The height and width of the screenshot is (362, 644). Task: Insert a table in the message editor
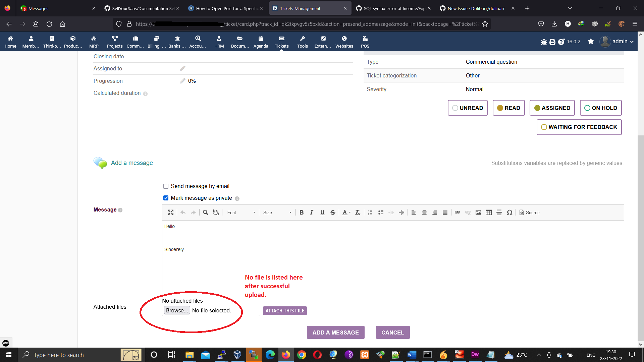point(488,212)
